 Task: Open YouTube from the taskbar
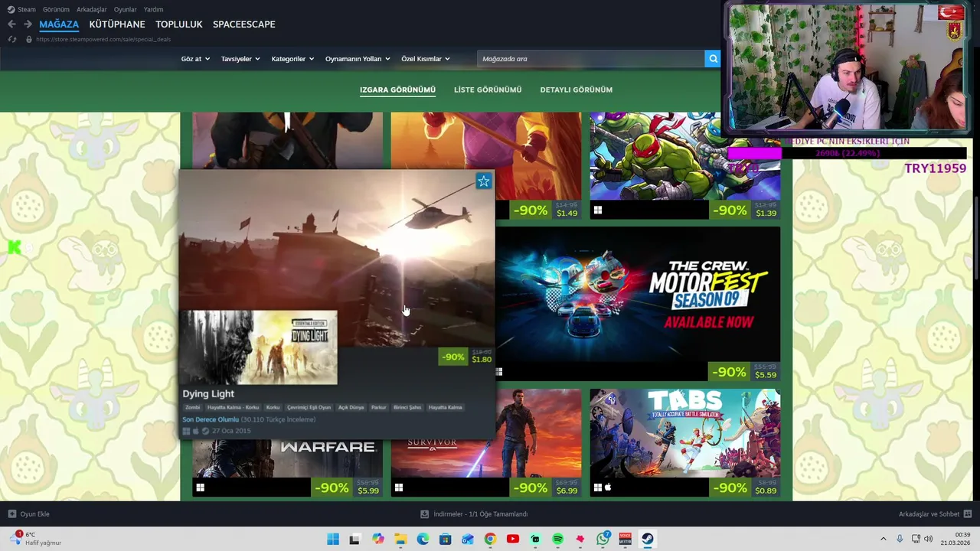(513, 539)
